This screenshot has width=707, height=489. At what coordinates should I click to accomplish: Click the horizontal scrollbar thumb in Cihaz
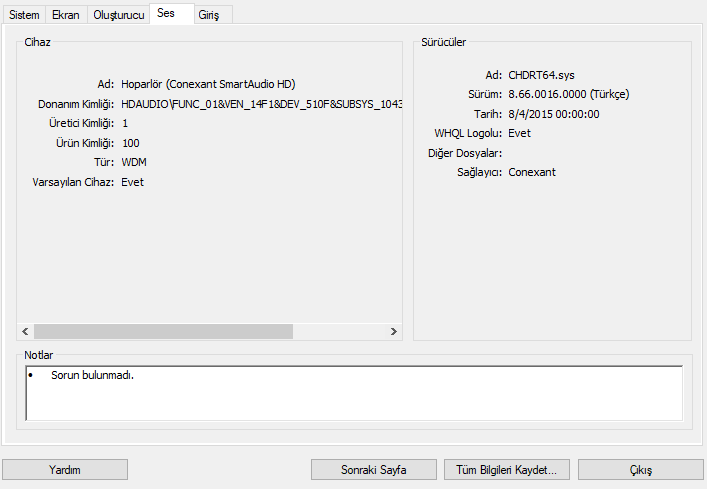(x=163, y=331)
